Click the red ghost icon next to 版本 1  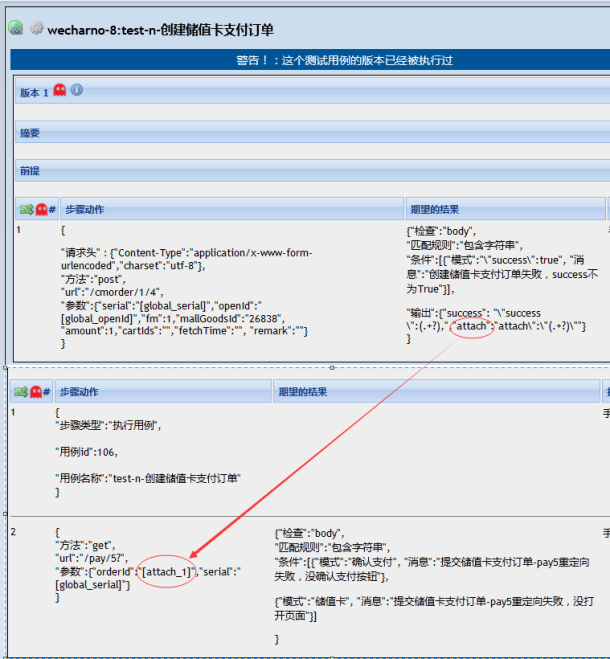click(60, 91)
